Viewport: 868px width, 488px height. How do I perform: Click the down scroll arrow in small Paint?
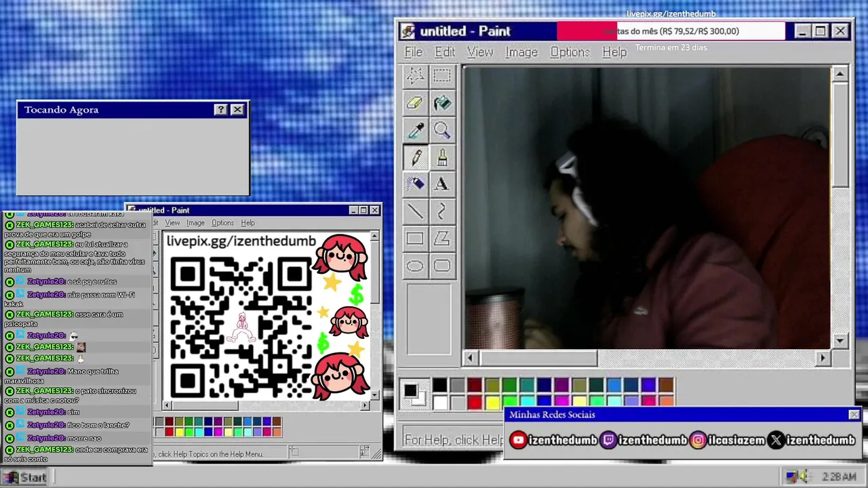coord(374,394)
